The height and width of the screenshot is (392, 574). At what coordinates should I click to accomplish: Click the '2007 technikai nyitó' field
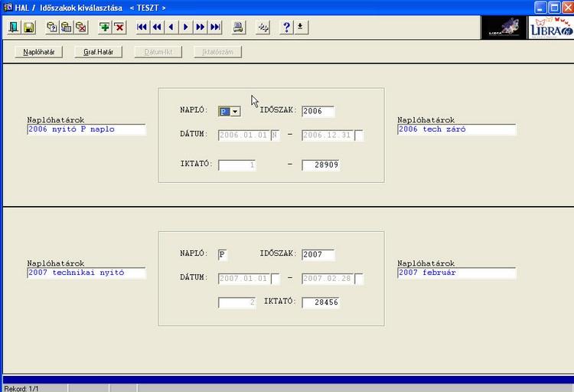tap(86, 273)
